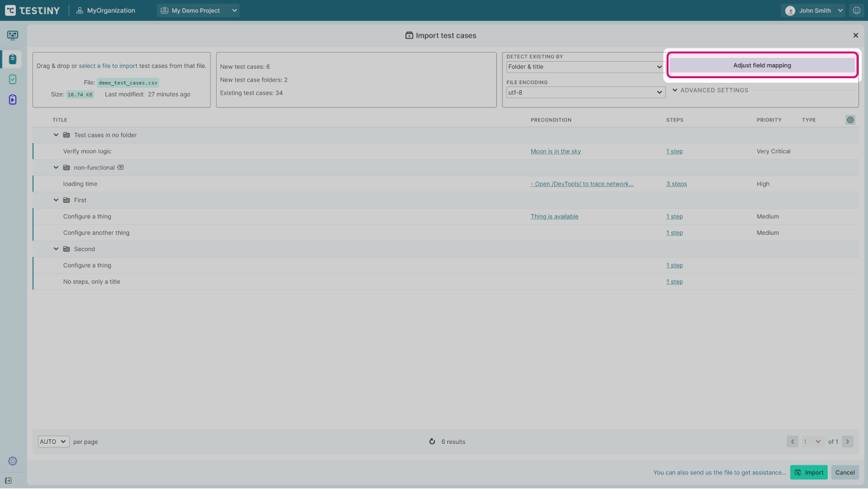Click the column settings gear icon
The image size is (868, 489).
coord(850,120)
